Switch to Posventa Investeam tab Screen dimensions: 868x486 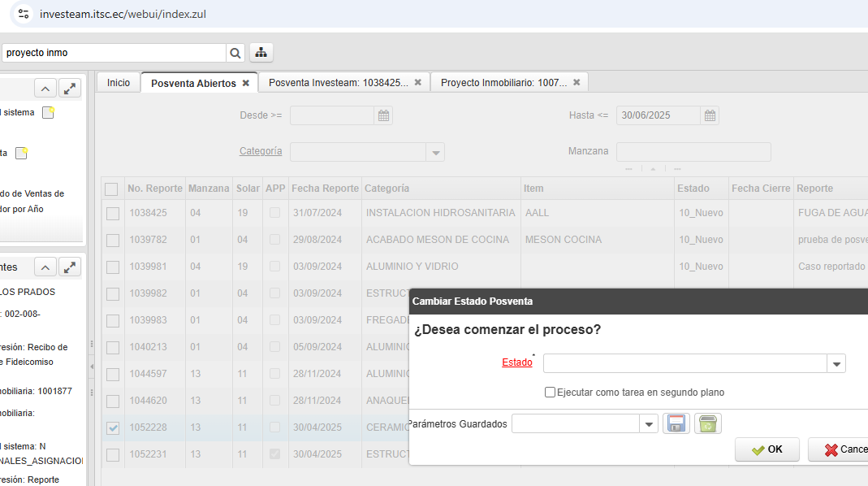(x=338, y=83)
